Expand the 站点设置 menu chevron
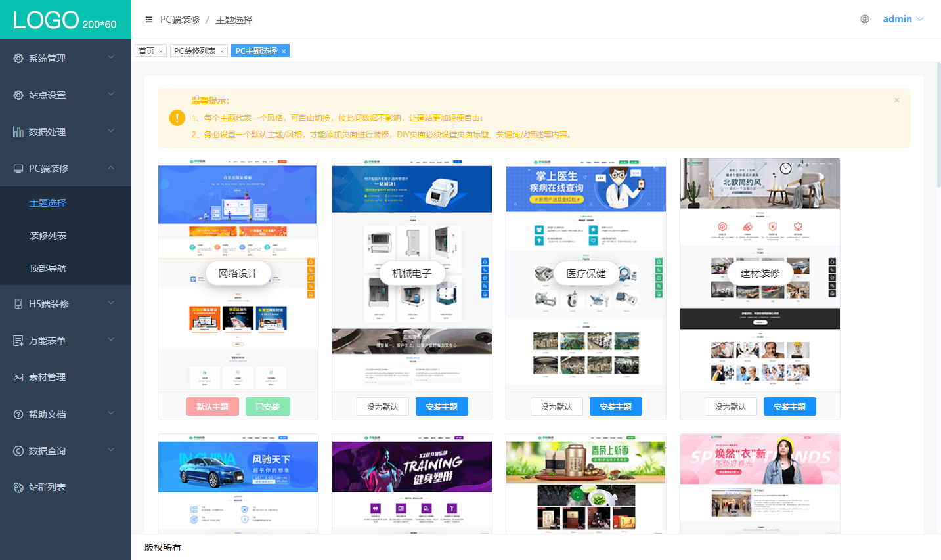The image size is (941, 560). [111, 94]
